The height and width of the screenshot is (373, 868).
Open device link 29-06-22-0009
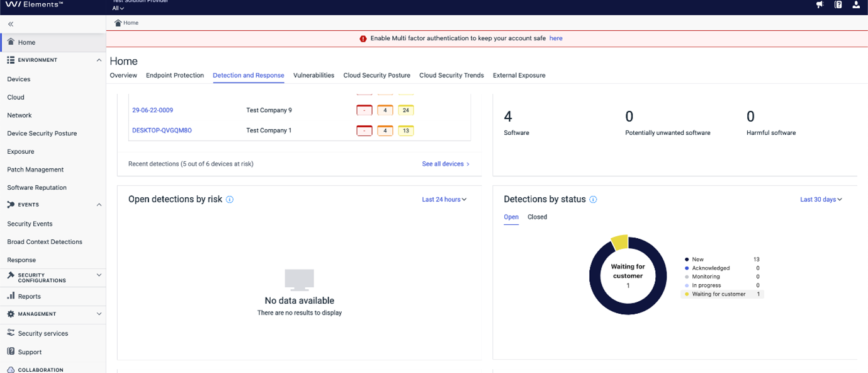point(152,110)
